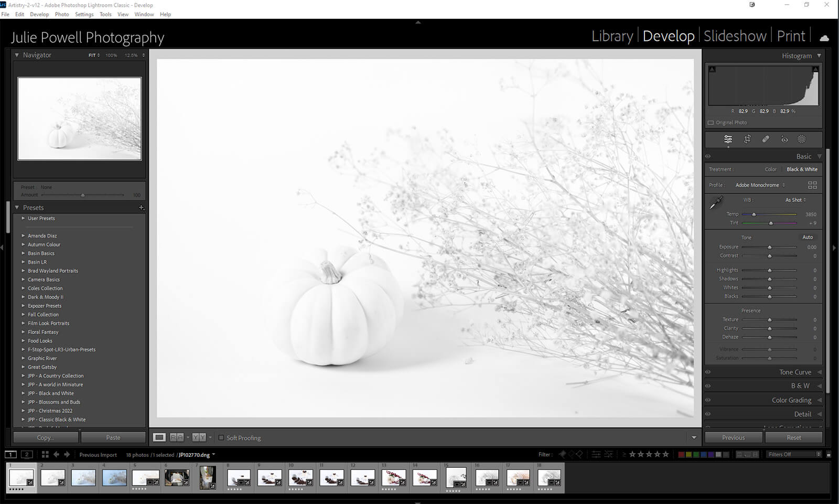Open the Photo menu
Image resolution: width=839 pixels, height=504 pixels.
tap(62, 14)
